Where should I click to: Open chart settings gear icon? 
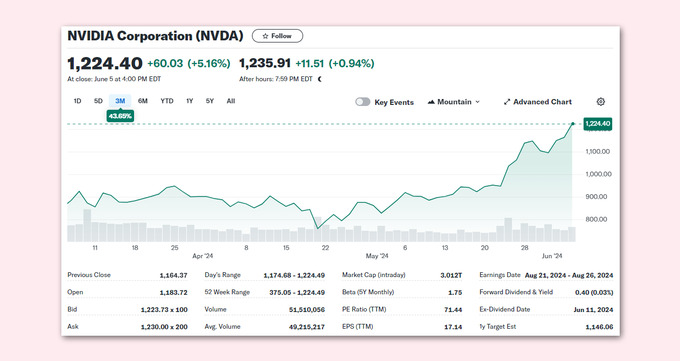point(601,102)
